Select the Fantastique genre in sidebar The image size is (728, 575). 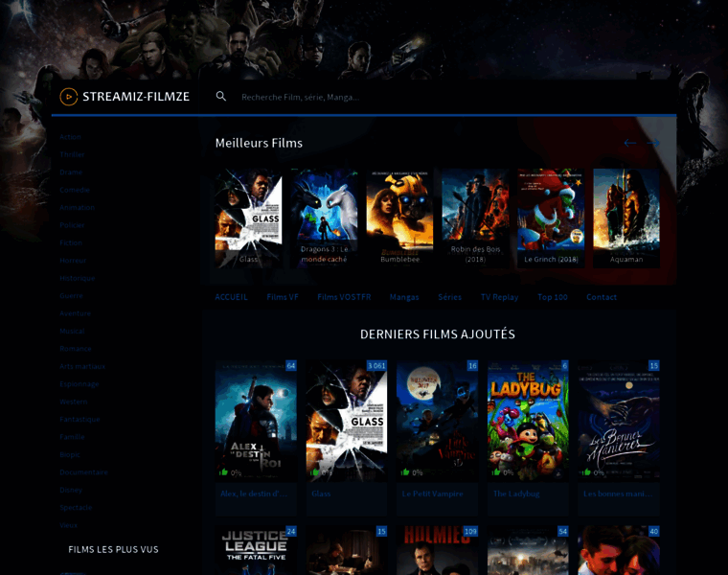click(80, 420)
